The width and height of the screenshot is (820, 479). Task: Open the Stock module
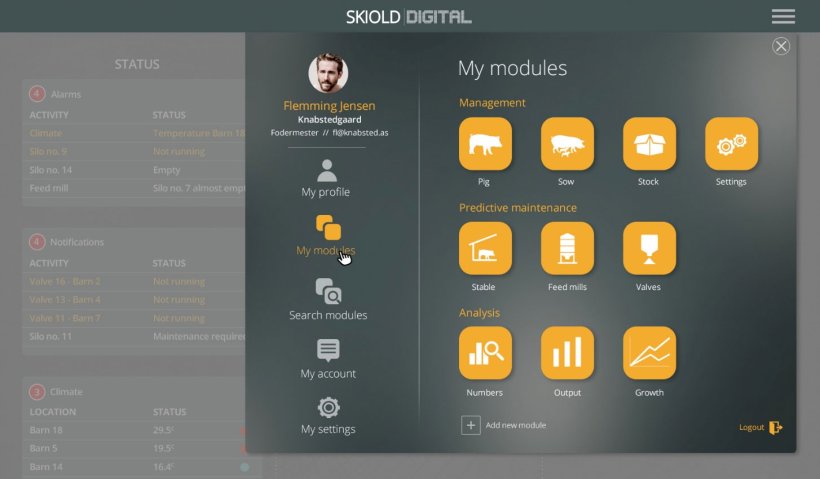(x=650, y=144)
